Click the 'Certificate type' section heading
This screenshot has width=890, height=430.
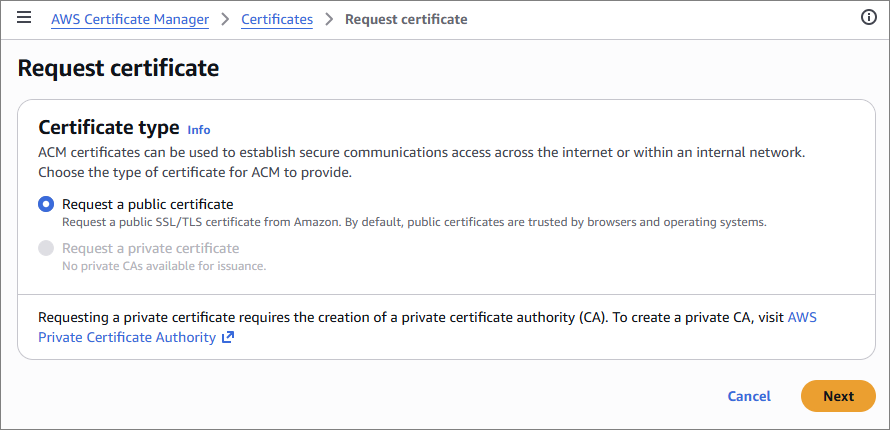click(x=108, y=128)
